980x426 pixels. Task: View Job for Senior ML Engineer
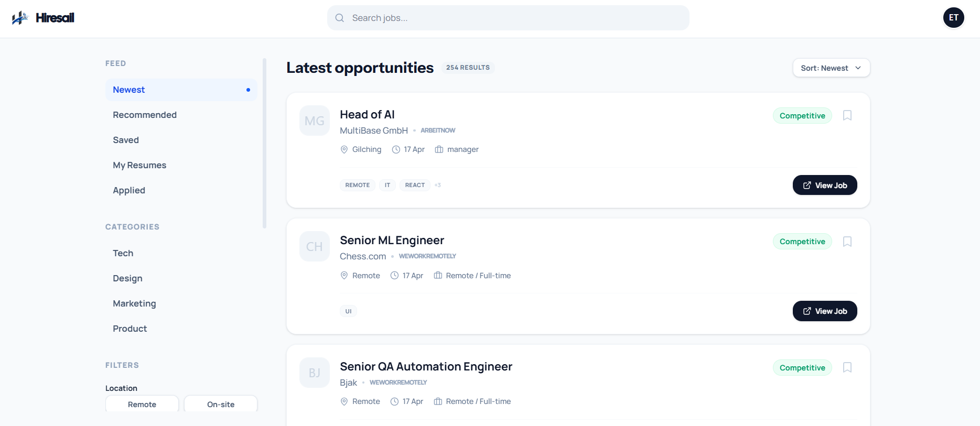point(825,311)
